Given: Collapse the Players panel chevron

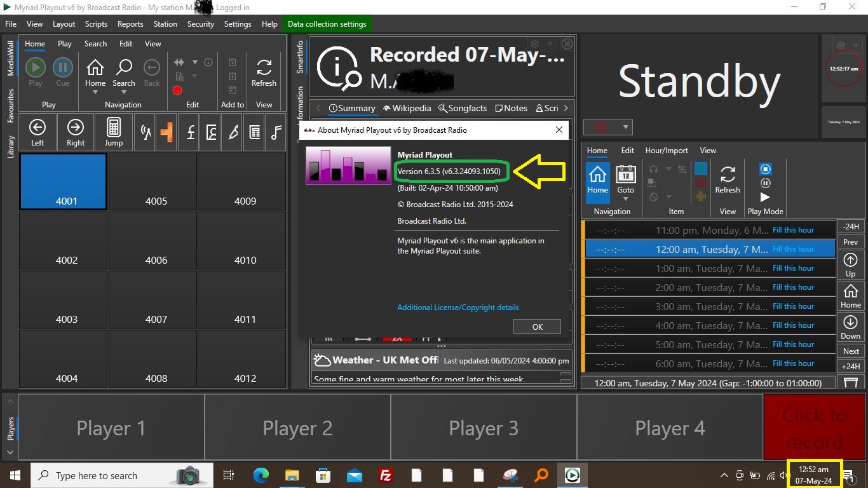Looking at the screenshot, I should 10,452.
